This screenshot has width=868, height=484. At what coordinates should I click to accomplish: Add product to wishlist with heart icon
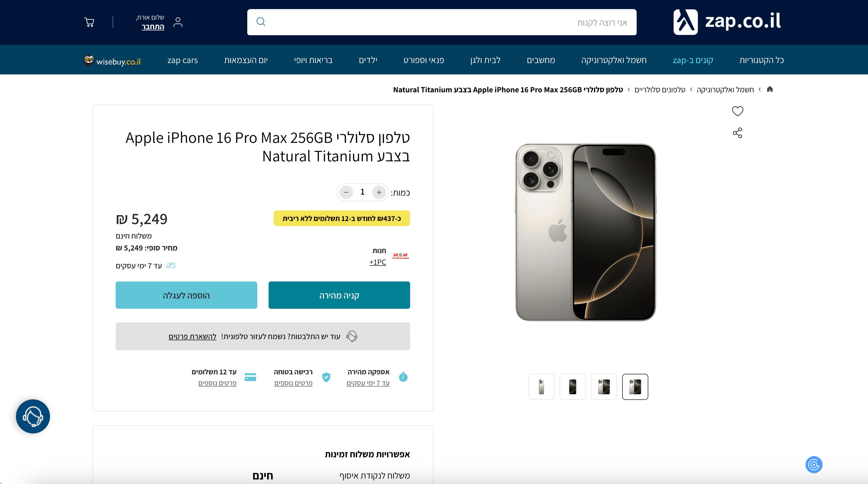737,111
